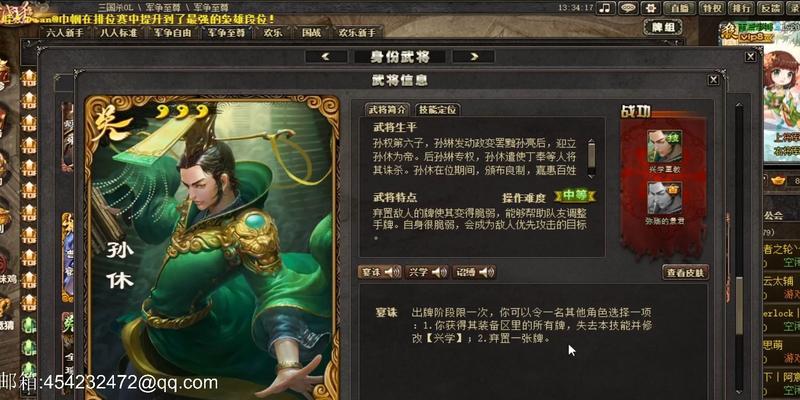Toggle the music note sound icon
The height and width of the screenshot is (400, 800).
606,8
